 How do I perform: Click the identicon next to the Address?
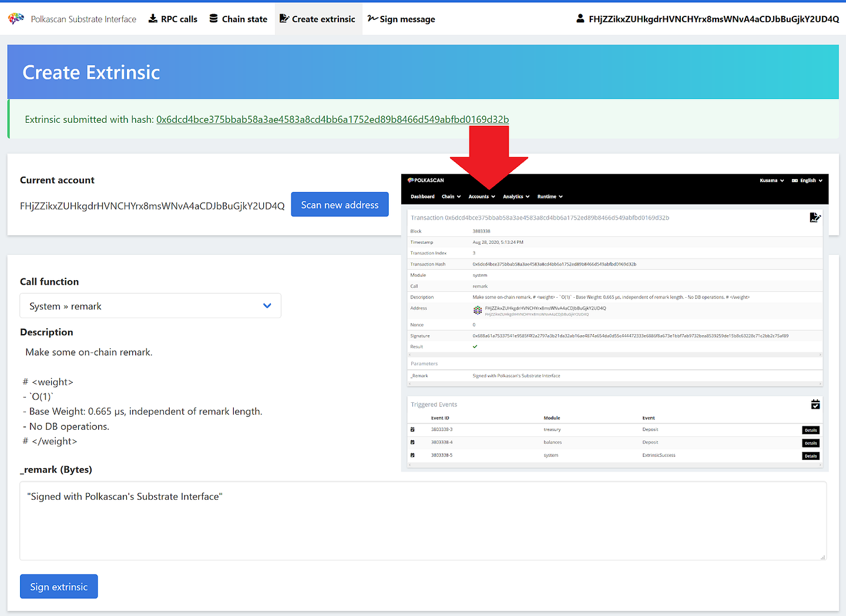[x=478, y=310]
